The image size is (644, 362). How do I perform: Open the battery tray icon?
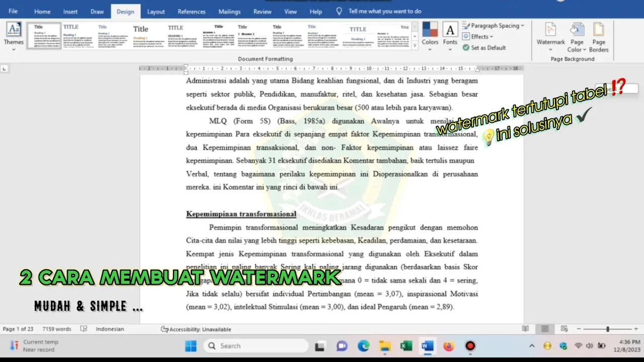click(601, 346)
